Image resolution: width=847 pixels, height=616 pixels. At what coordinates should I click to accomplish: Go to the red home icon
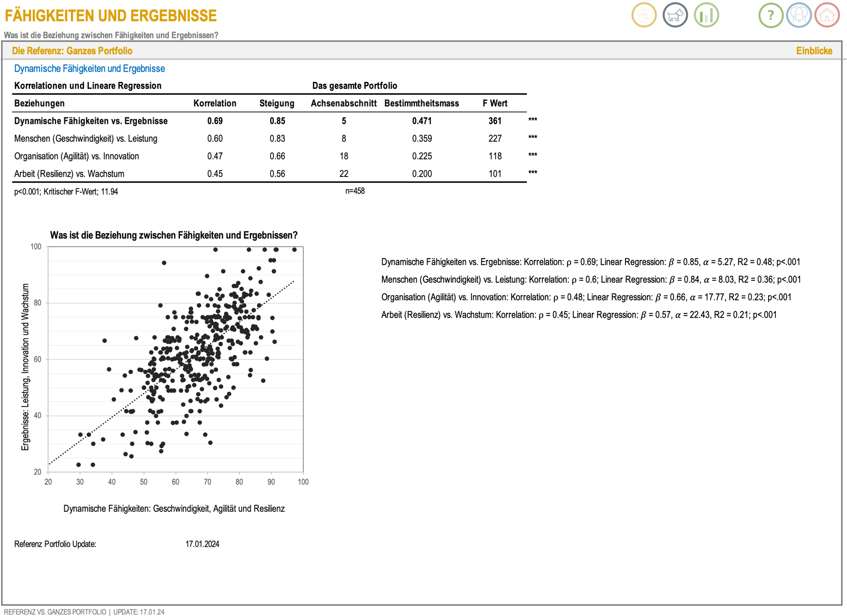point(827,15)
